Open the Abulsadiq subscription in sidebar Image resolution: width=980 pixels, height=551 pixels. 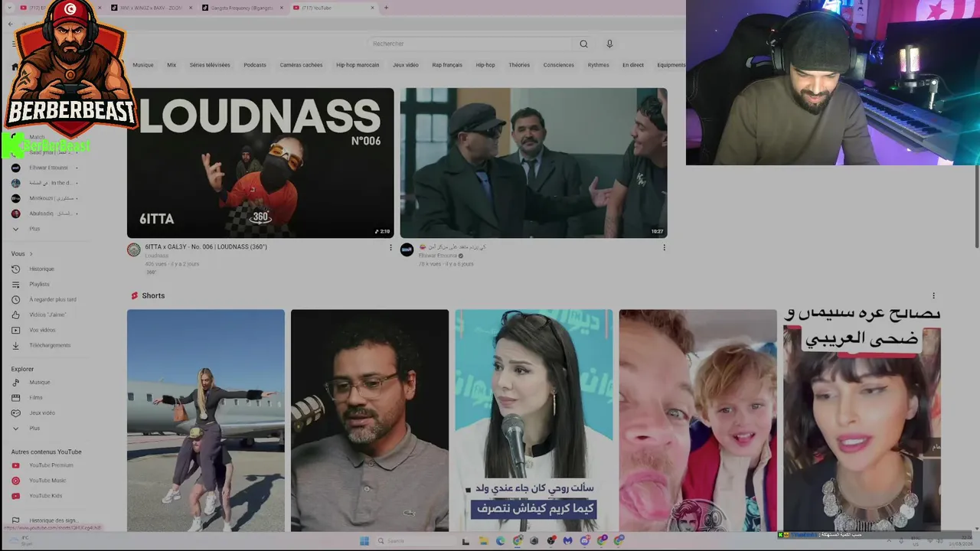coord(44,214)
